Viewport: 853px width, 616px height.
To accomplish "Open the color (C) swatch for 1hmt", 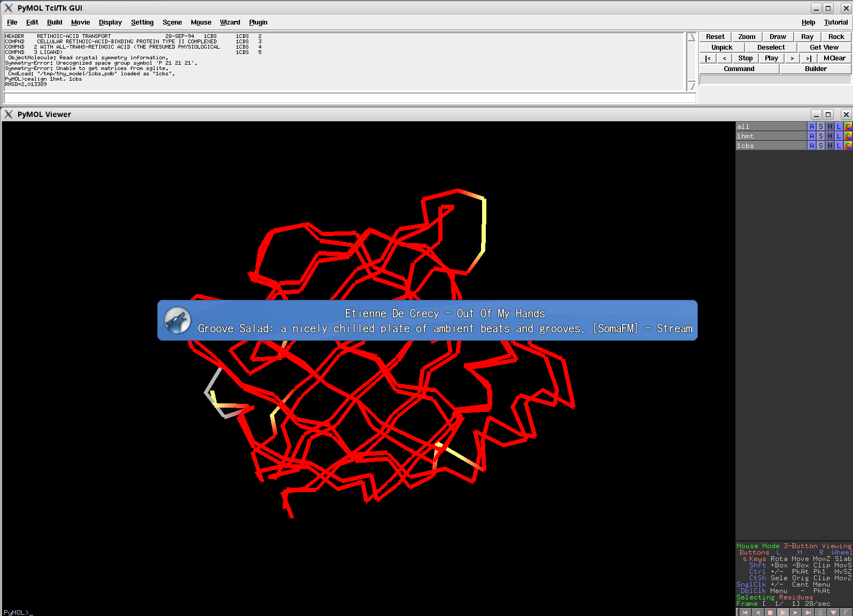I will click(848, 136).
